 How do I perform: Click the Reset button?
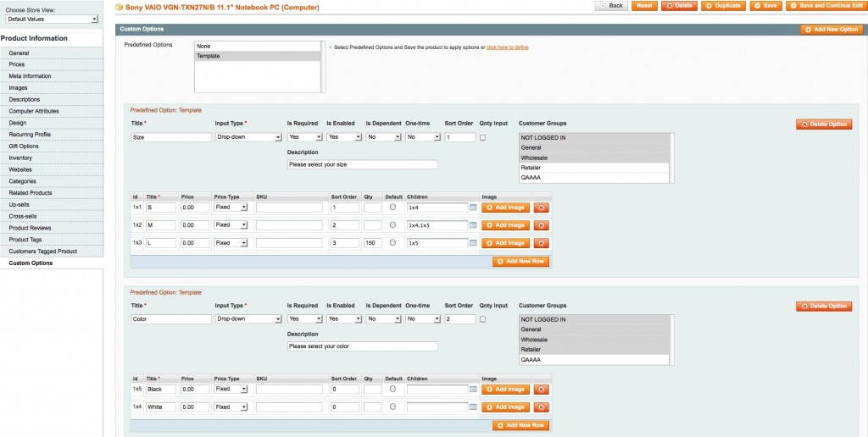[x=644, y=6]
